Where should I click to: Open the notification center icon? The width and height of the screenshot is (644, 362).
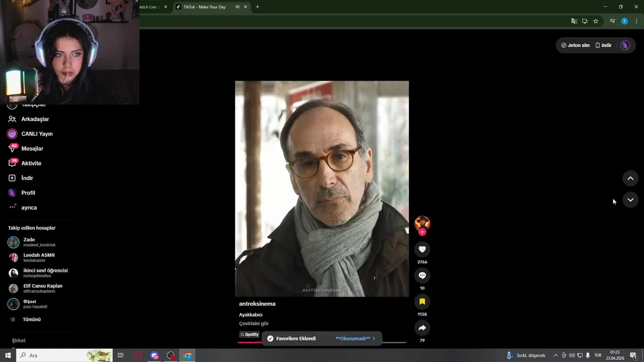click(x=633, y=355)
